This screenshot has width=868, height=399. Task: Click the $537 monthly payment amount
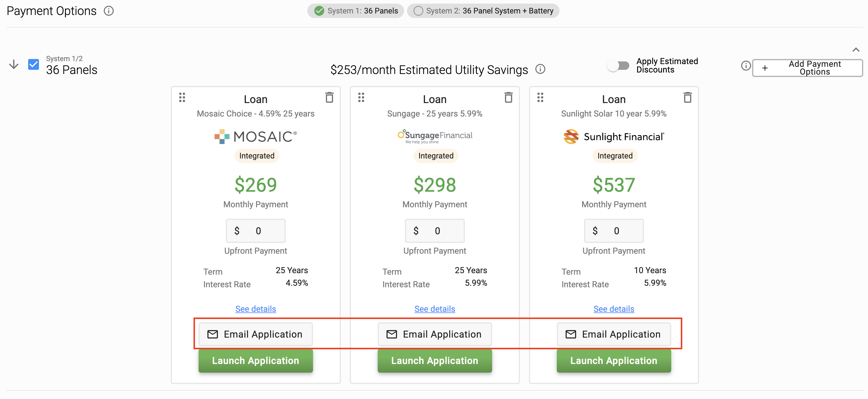[614, 185]
